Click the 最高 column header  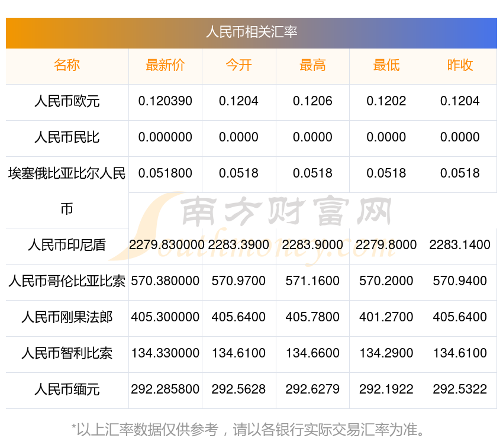click(x=312, y=65)
